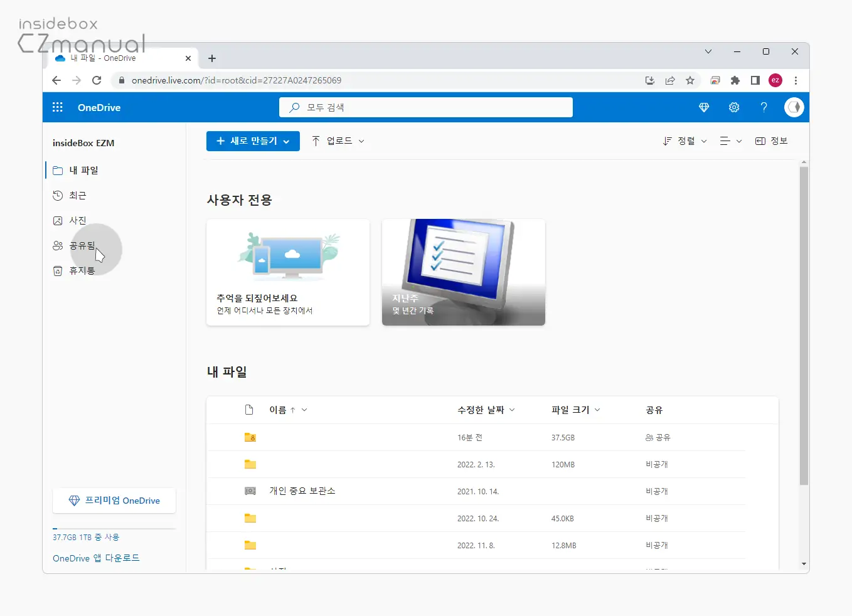Screen dimensions: 852x616
Task: Bookmark this page with star icon
Action: 690,80
